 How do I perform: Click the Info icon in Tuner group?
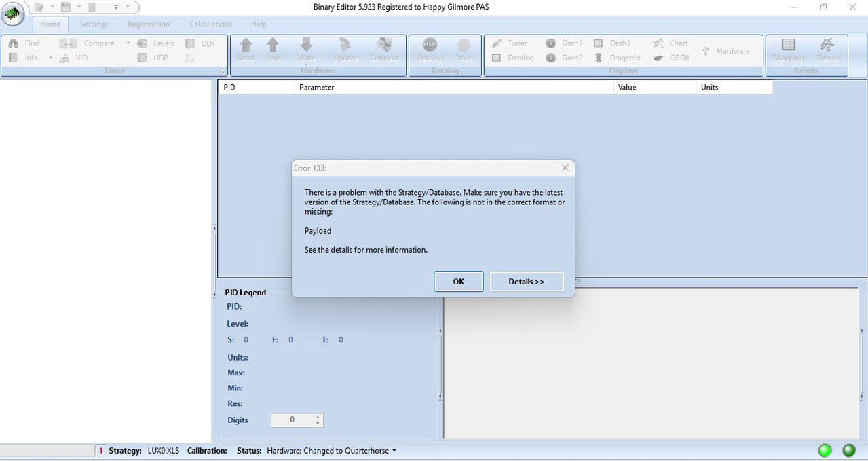point(13,58)
